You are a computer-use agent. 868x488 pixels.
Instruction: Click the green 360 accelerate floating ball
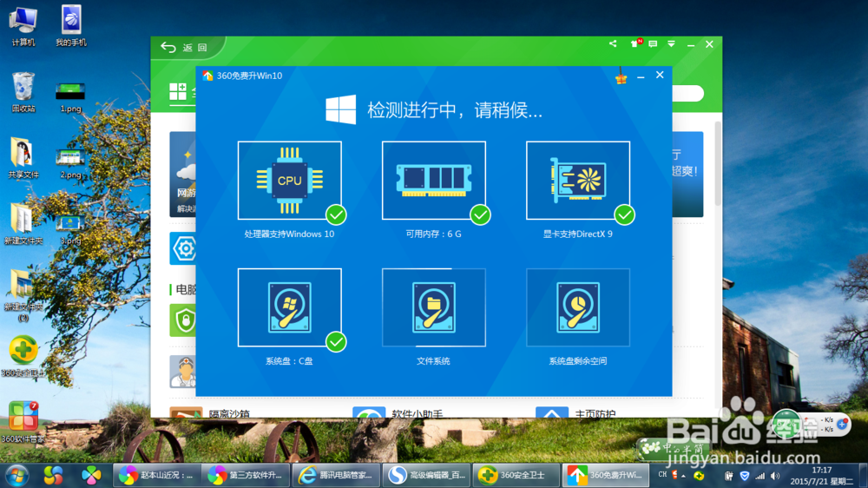click(786, 424)
